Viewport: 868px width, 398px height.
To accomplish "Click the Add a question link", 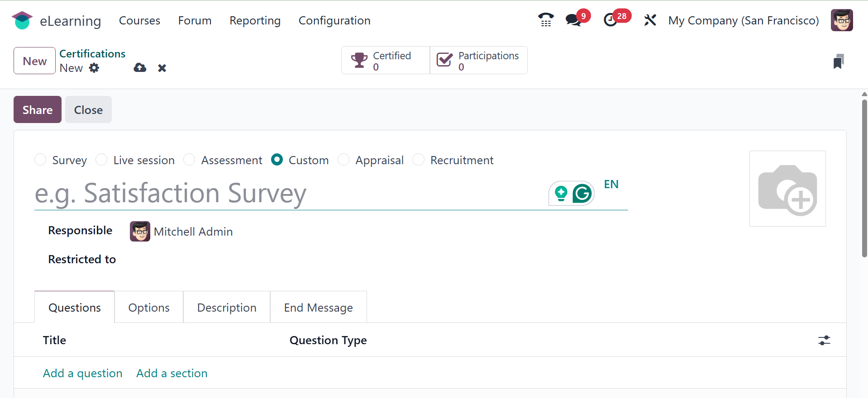I will click(x=83, y=373).
